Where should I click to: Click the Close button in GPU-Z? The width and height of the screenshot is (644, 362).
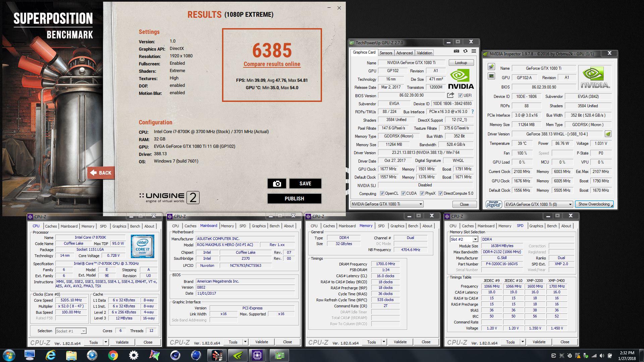[464, 204]
